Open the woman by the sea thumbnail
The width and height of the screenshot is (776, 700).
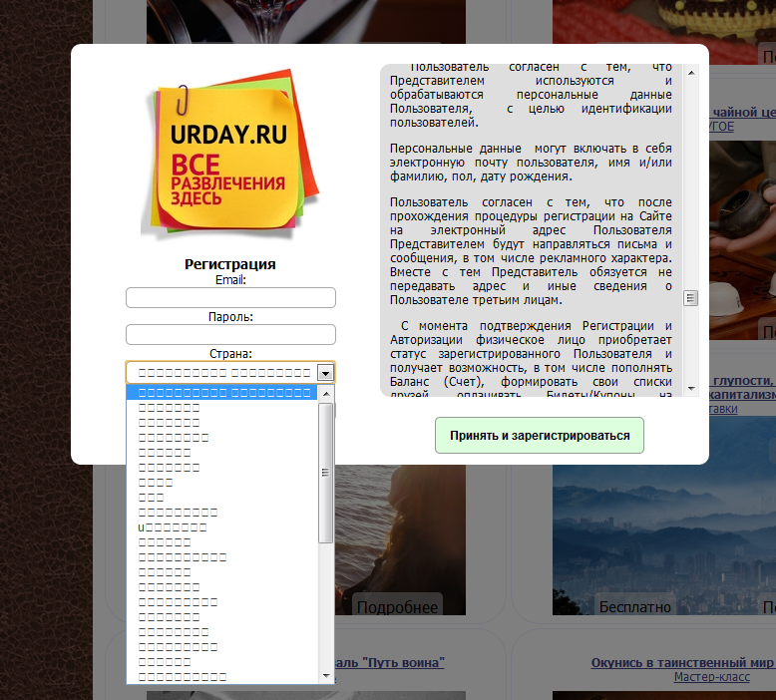pyautogui.click(x=400, y=539)
